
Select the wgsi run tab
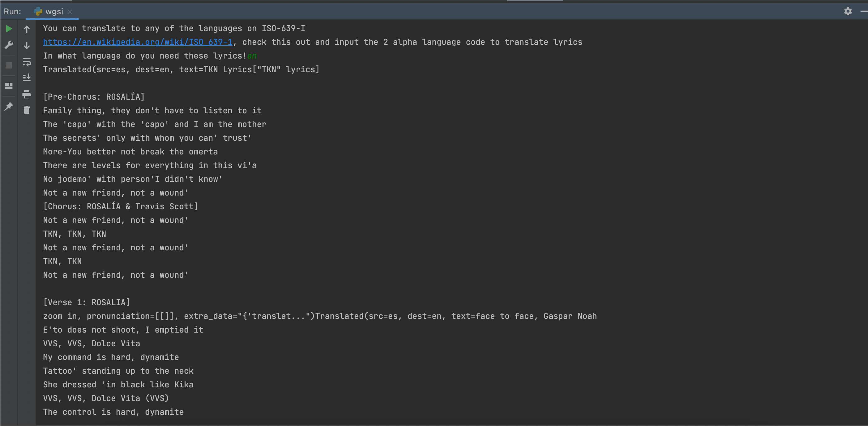click(54, 12)
